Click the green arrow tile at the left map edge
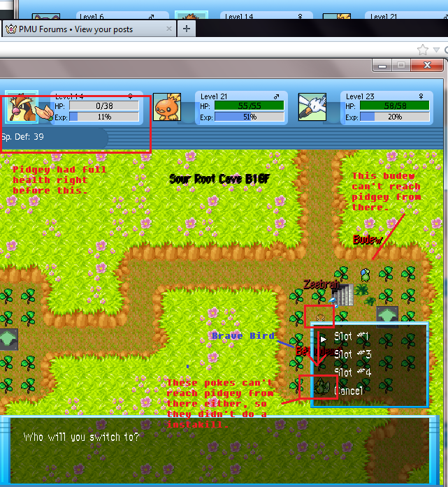This screenshot has width=448, height=487. click(x=8, y=339)
